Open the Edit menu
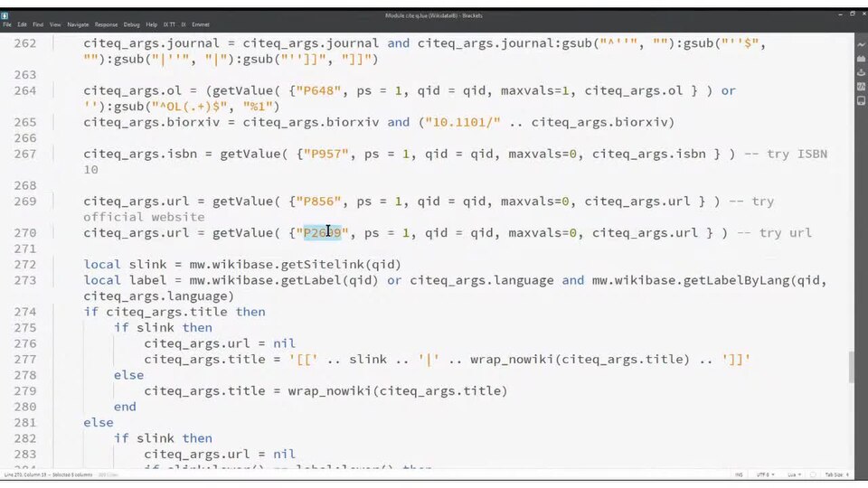Image resolution: width=868 pixels, height=488 pixels. [x=22, y=24]
